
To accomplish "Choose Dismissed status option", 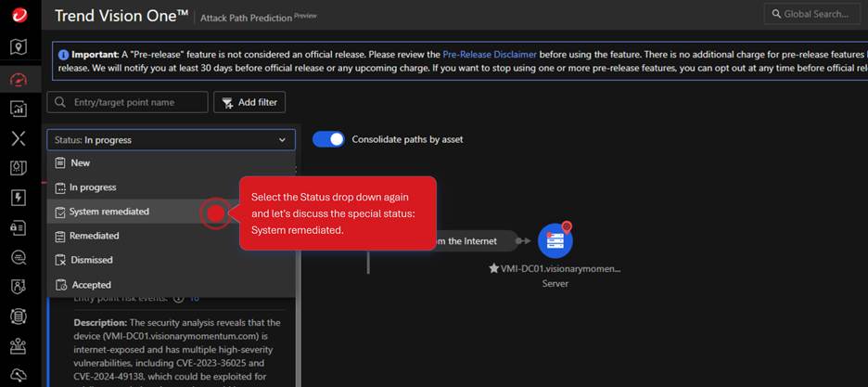I will click(171, 260).
